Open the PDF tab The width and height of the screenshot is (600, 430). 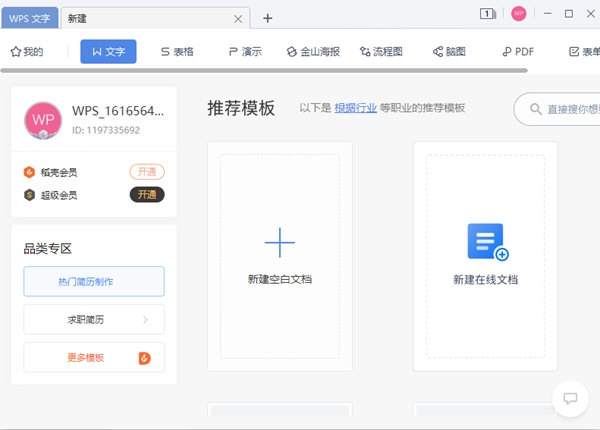point(518,52)
